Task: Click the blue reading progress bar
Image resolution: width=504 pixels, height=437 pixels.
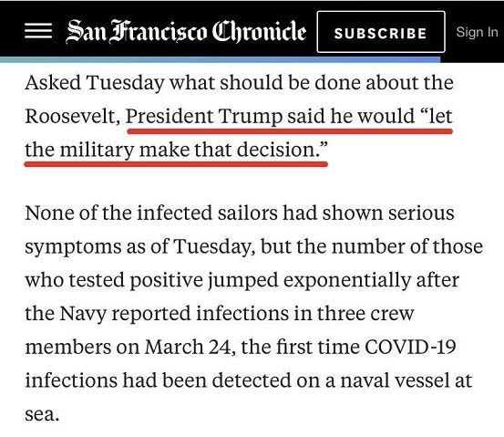Action: [221, 59]
